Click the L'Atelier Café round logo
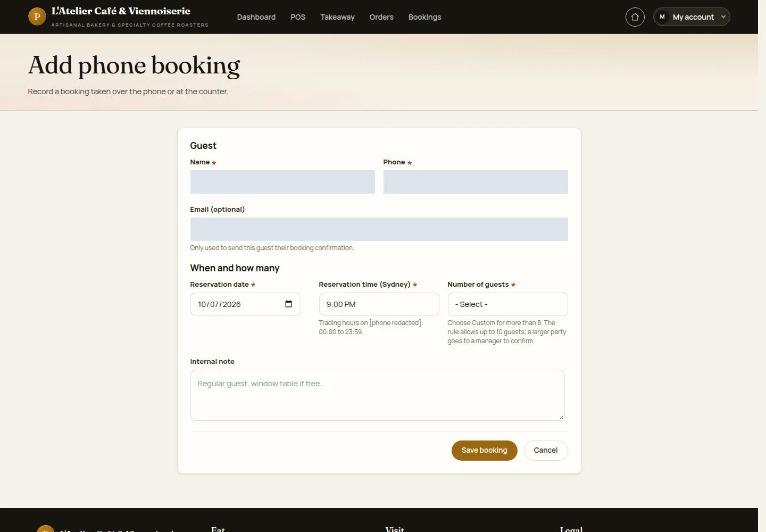Screen dimensions: 766x532 pyautogui.click(x=37, y=16)
